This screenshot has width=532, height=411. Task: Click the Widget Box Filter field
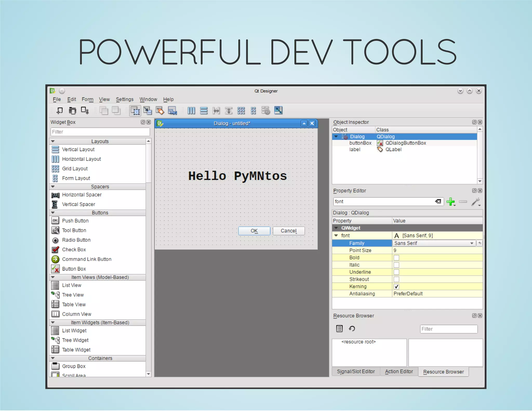click(100, 132)
